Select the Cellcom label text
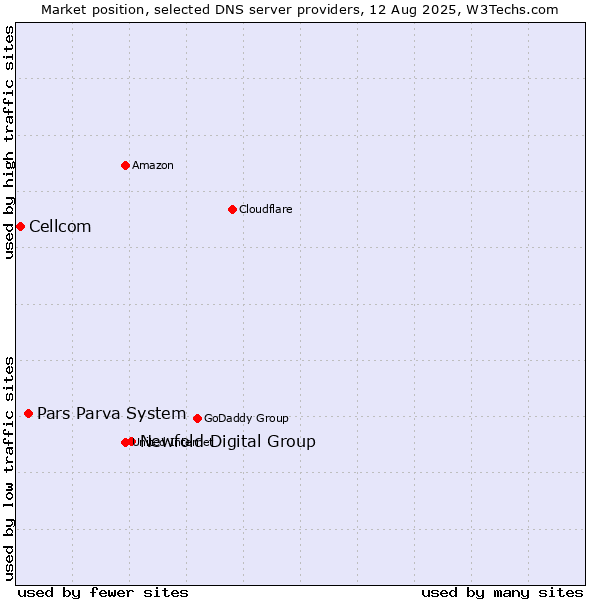600x600 pixels. tap(60, 227)
